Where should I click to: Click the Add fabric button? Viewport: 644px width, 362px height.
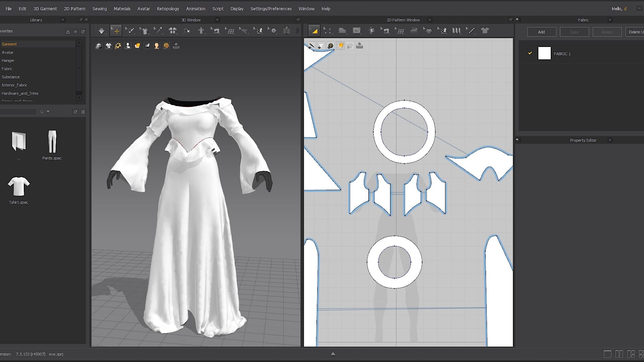[542, 32]
